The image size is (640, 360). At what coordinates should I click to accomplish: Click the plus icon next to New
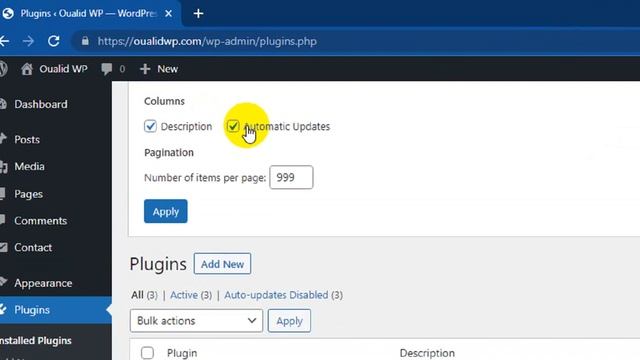pos(145,69)
